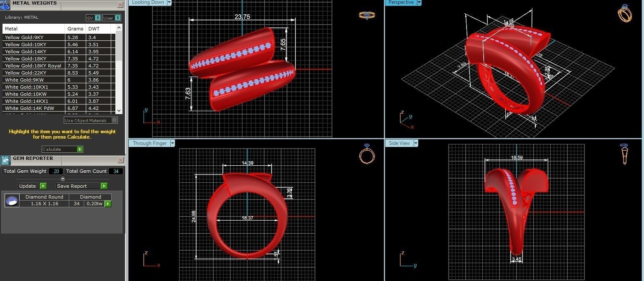
Task: Click the 14.39 dimension in Through Finger view
Action: click(247, 163)
